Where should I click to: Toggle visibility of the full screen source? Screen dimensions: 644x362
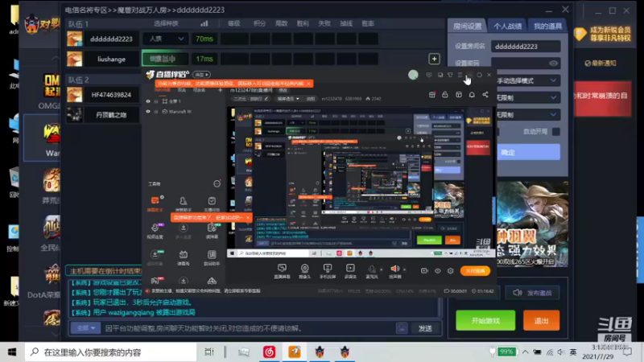click(148, 101)
